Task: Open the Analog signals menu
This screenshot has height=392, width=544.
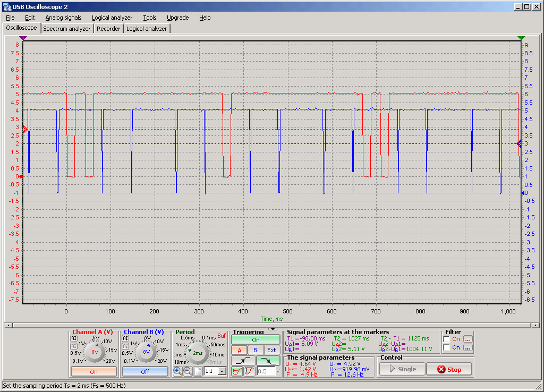Action: [63, 18]
